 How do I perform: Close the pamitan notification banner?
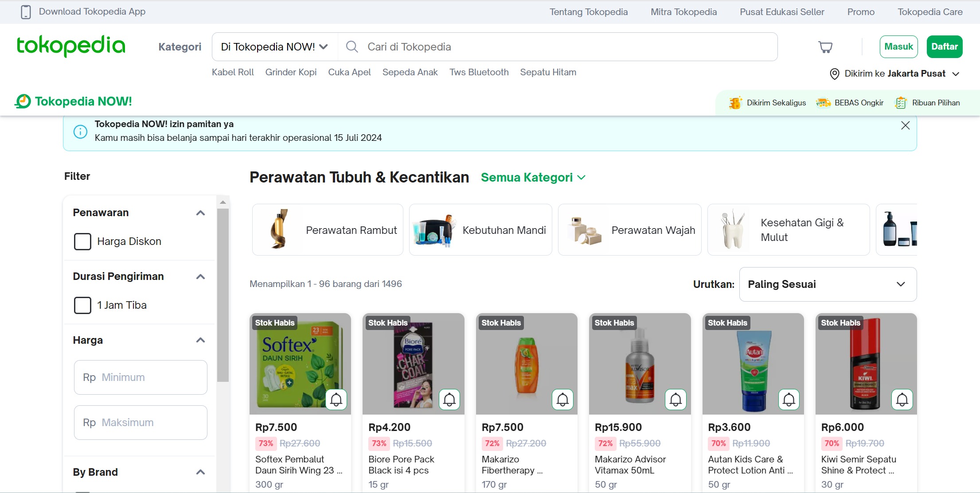pyautogui.click(x=906, y=125)
